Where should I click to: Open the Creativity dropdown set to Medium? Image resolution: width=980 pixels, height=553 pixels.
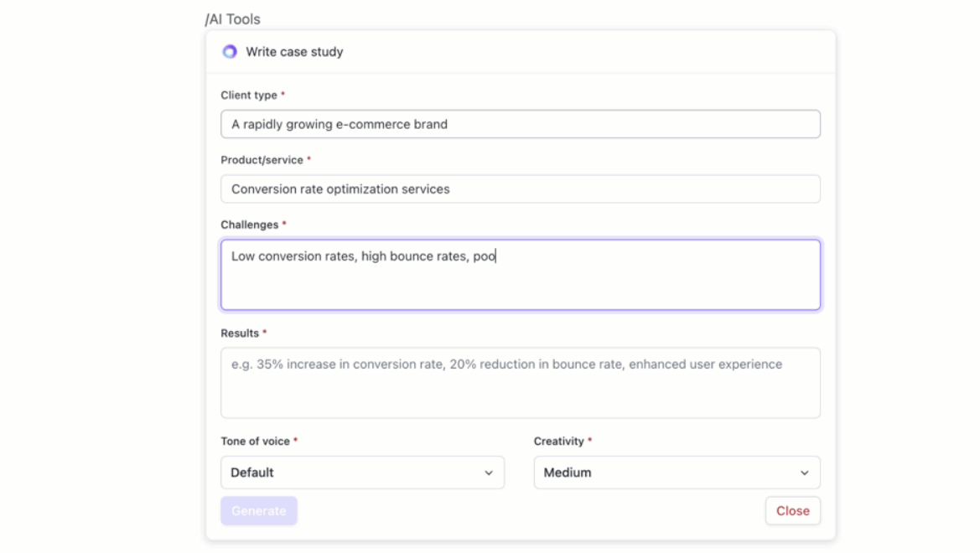pos(677,473)
